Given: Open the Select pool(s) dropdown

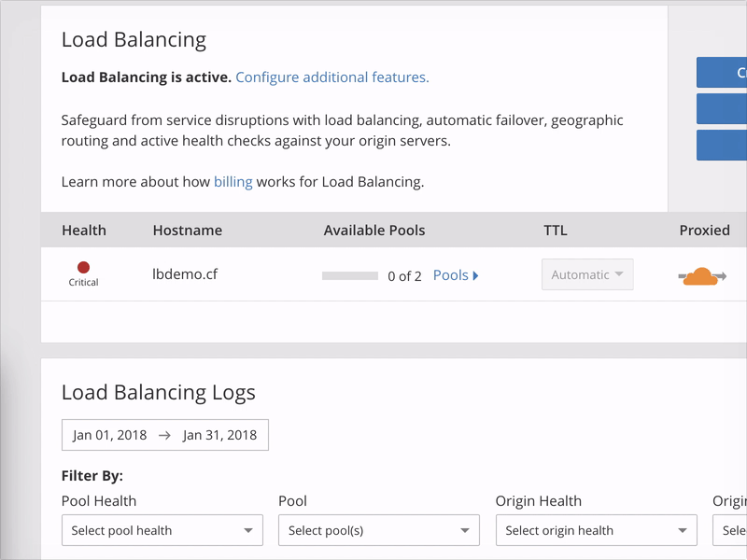Looking at the screenshot, I should pos(378,530).
